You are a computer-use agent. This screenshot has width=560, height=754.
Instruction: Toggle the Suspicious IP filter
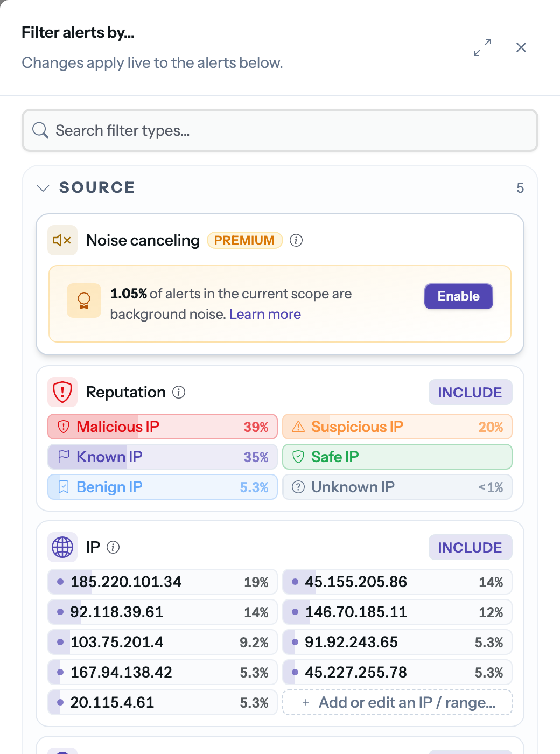pyautogui.click(x=397, y=427)
